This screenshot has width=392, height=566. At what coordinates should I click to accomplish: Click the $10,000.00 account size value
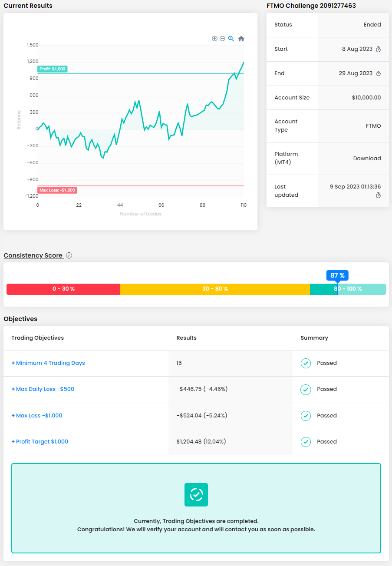(x=366, y=98)
